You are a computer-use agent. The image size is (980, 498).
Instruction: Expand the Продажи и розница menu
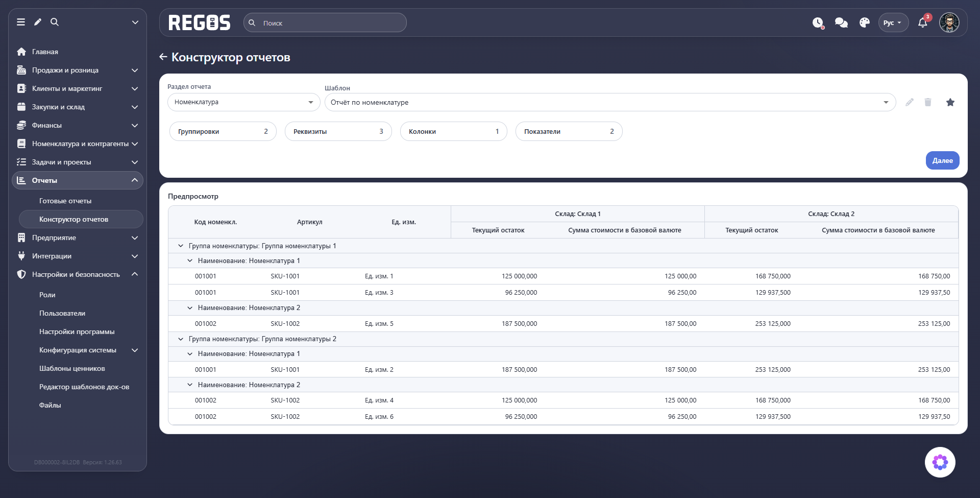click(x=78, y=70)
